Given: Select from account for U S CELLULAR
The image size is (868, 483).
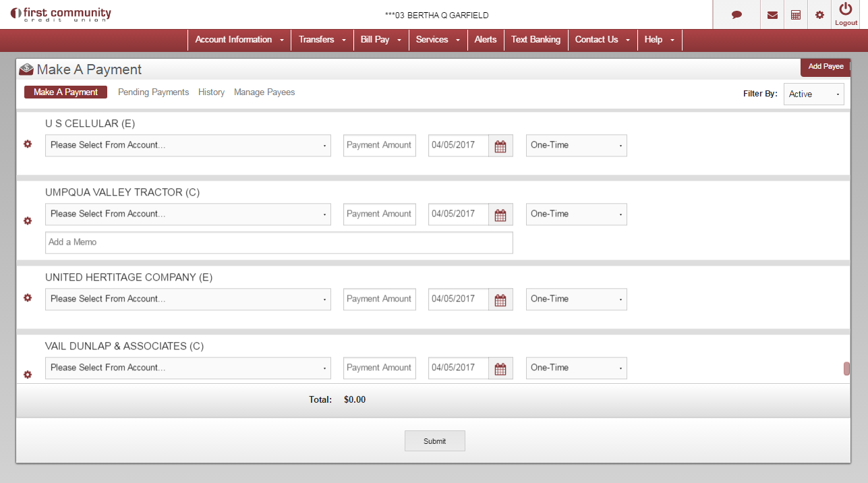Looking at the screenshot, I should coord(188,146).
